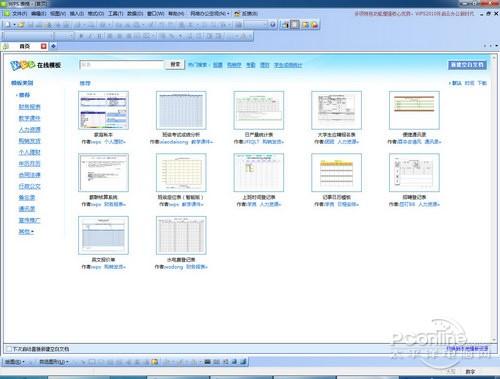Sort templates by 默认
Screen dimensions: 500x379
tap(456, 83)
